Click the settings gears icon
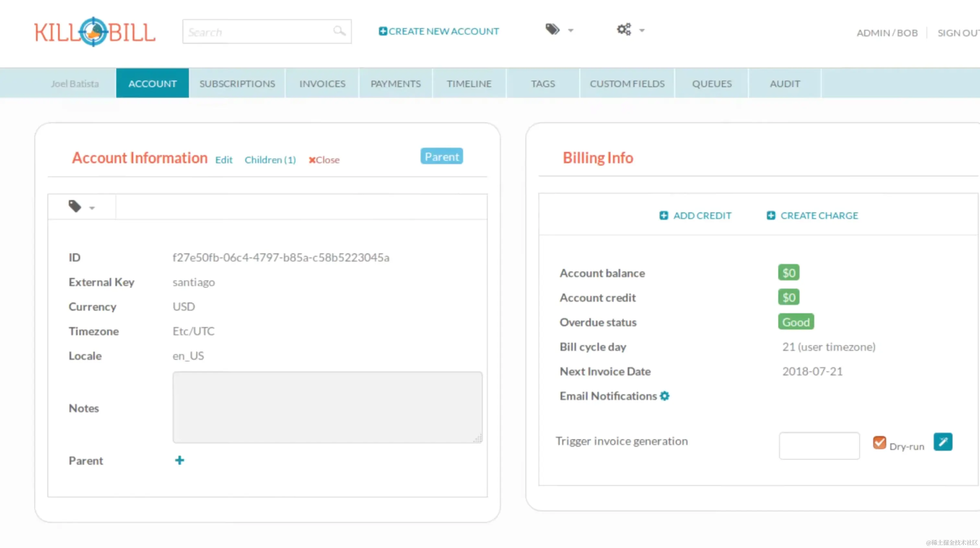The image size is (980, 548). [624, 29]
